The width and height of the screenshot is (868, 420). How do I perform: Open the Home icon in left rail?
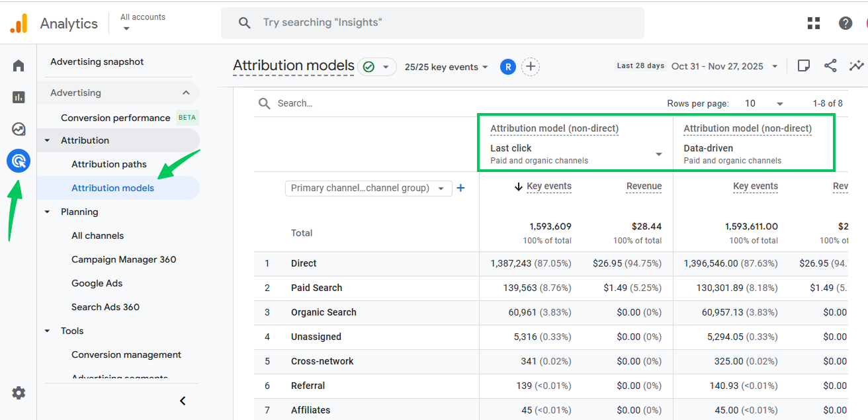click(19, 65)
